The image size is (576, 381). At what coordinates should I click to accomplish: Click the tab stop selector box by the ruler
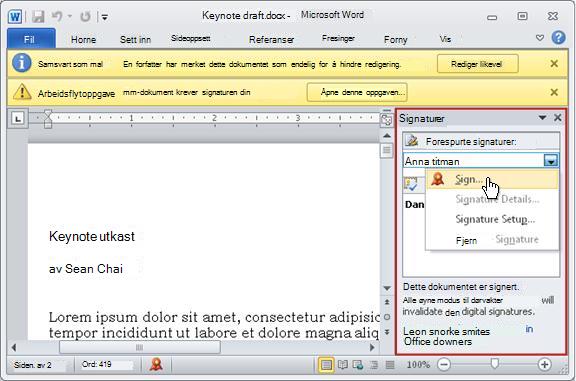(x=18, y=118)
